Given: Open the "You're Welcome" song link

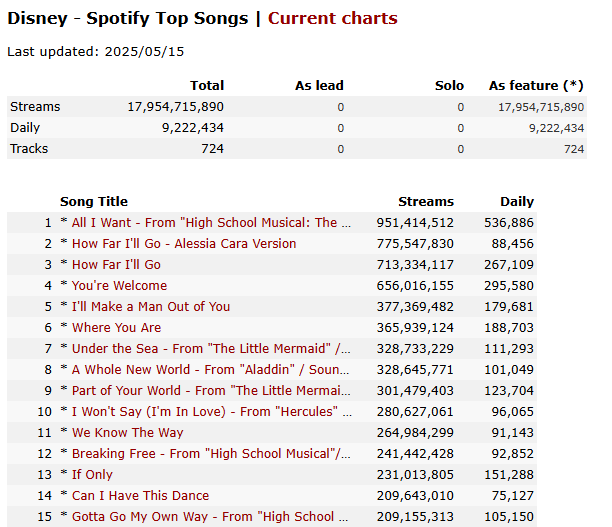Looking at the screenshot, I should point(119,286).
